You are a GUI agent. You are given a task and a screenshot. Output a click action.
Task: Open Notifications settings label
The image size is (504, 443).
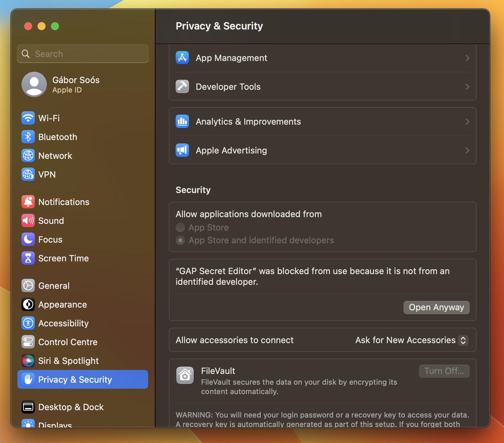64,202
